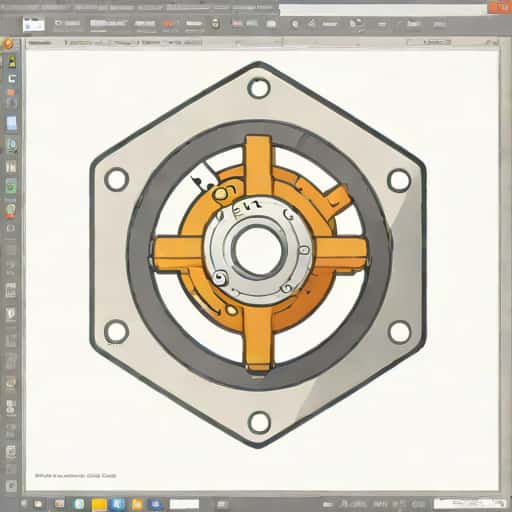Open the light-blue square app in taskbar
512x512 pixels.
(x=118, y=504)
